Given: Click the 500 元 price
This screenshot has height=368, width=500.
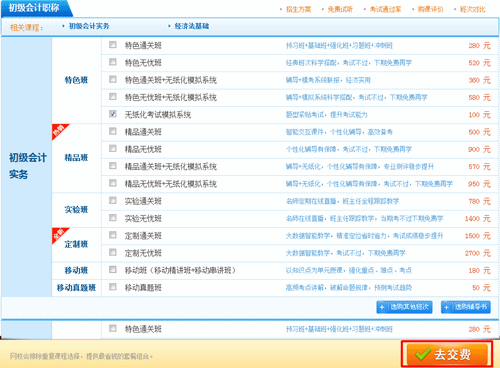Looking at the screenshot, I should click(480, 132).
